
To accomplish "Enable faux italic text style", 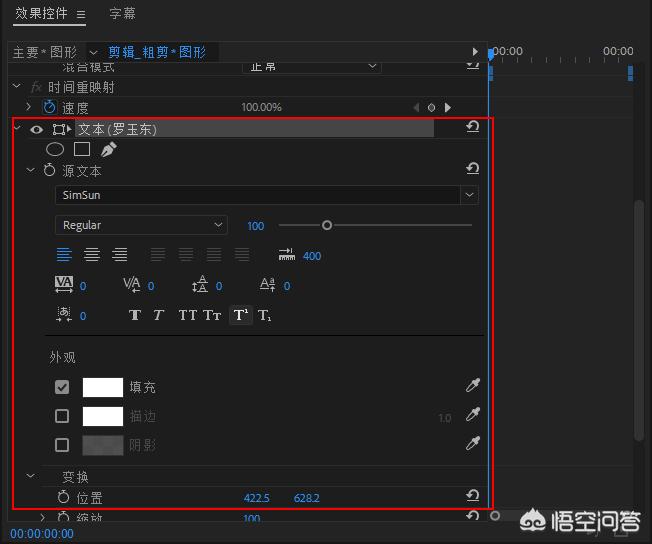I will (158, 315).
